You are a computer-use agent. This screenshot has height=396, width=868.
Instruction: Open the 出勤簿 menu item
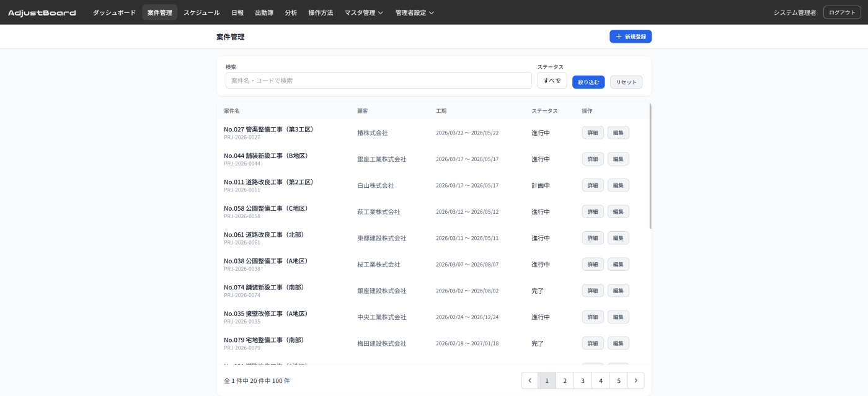click(x=264, y=12)
